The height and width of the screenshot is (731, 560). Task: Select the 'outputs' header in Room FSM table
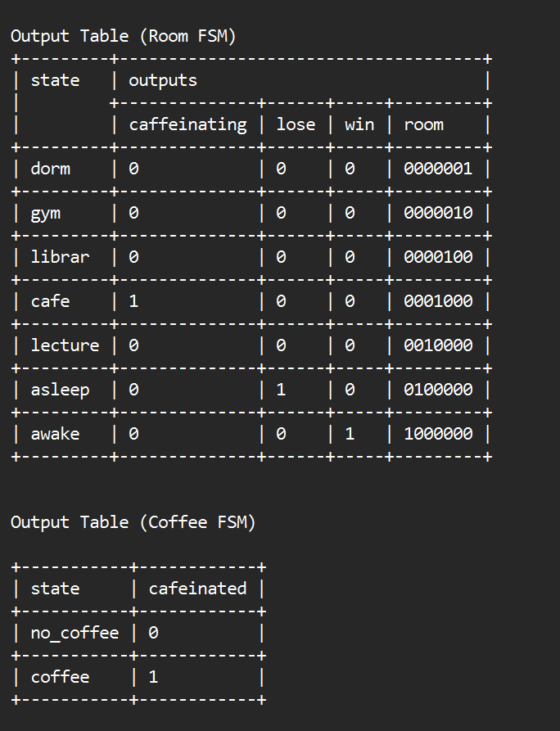click(163, 81)
